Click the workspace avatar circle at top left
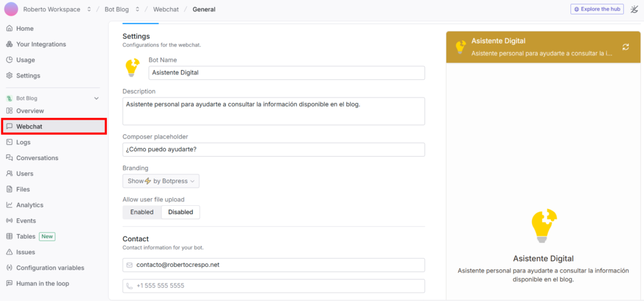The image size is (644, 301). tap(11, 9)
